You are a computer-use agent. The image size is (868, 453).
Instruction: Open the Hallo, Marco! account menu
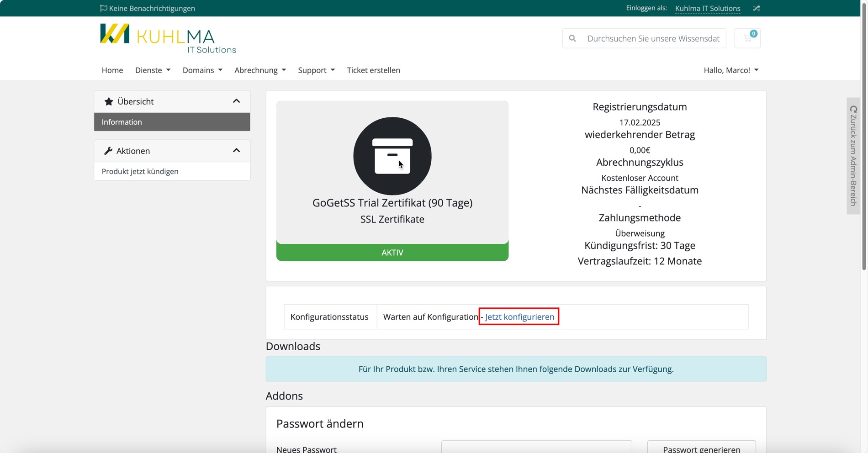731,70
